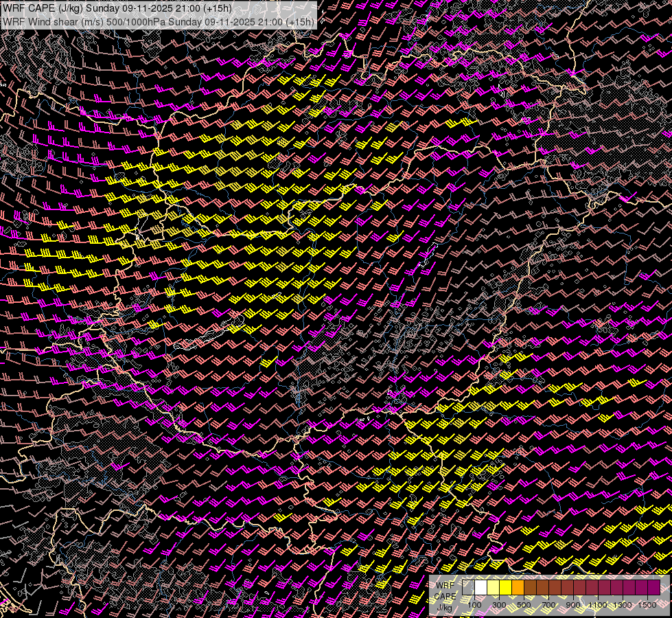
Task: Click the WRF text in the legend
Action: (x=445, y=585)
